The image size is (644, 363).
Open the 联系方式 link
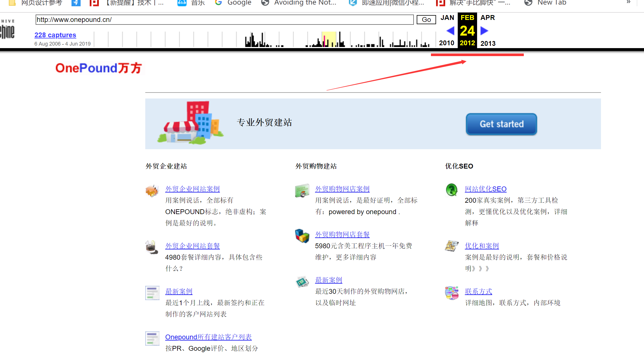coord(479,292)
